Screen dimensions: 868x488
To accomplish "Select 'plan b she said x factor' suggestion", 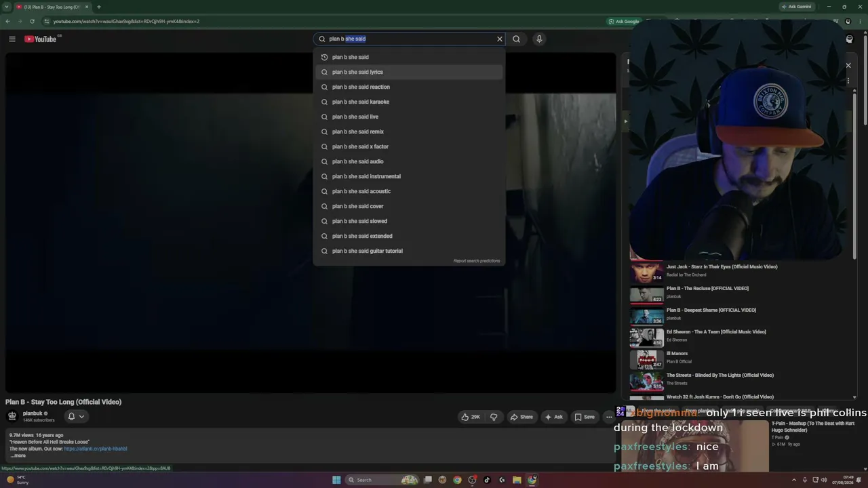I will pos(409,146).
